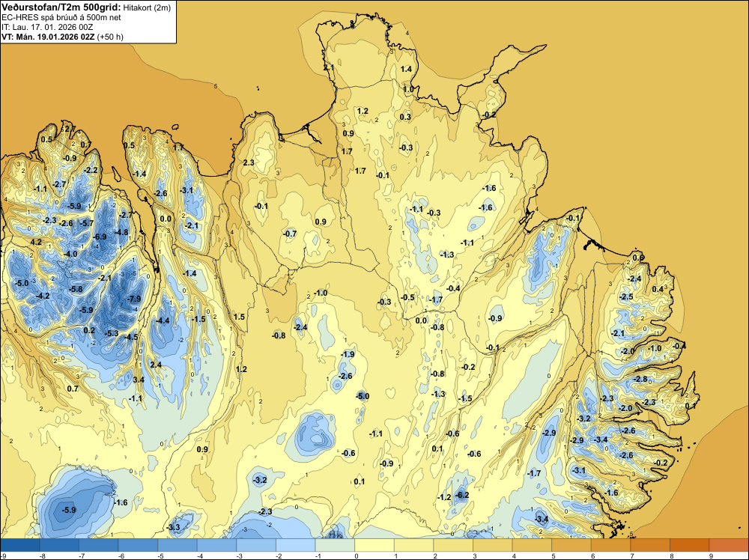The image size is (749, 560).
Task: Click the -1.2 temperature value
Action: (x=444, y=497)
